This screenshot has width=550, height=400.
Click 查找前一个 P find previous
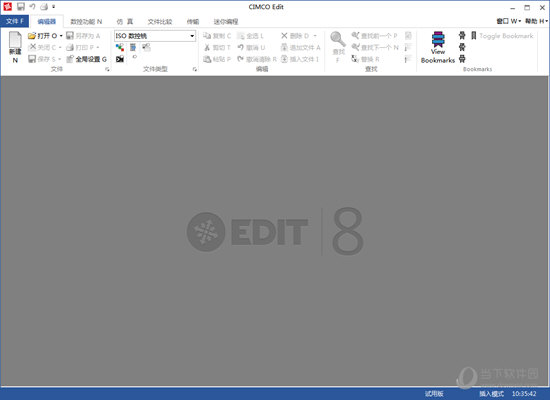(x=374, y=36)
